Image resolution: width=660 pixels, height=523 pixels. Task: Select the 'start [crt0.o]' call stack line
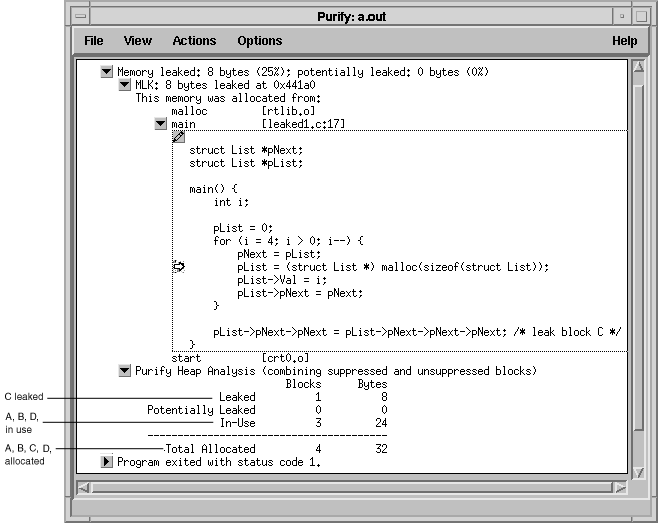[x=240, y=358]
